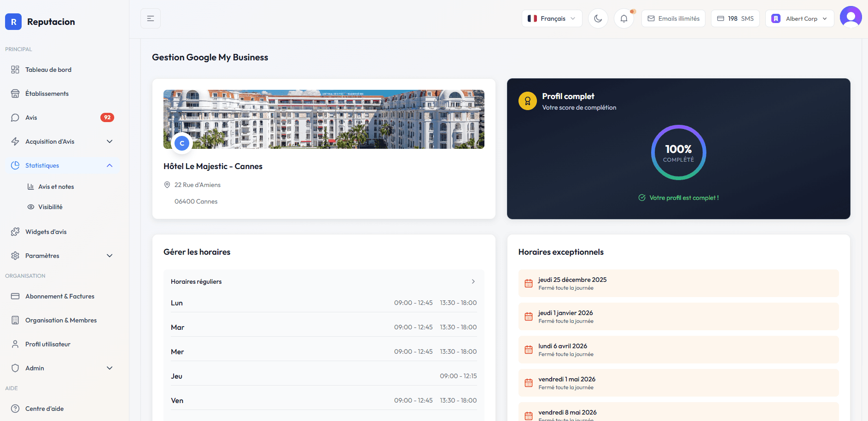Open Organisation & Membres page
The width and height of the screenshot is (868, 421).
click(x=61, y=320)
